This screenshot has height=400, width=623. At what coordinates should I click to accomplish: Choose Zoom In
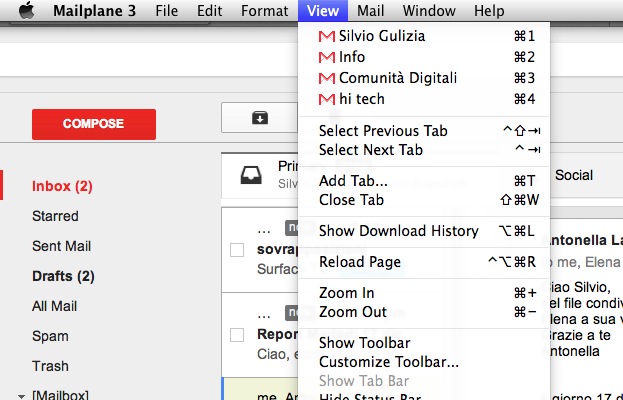424,293
